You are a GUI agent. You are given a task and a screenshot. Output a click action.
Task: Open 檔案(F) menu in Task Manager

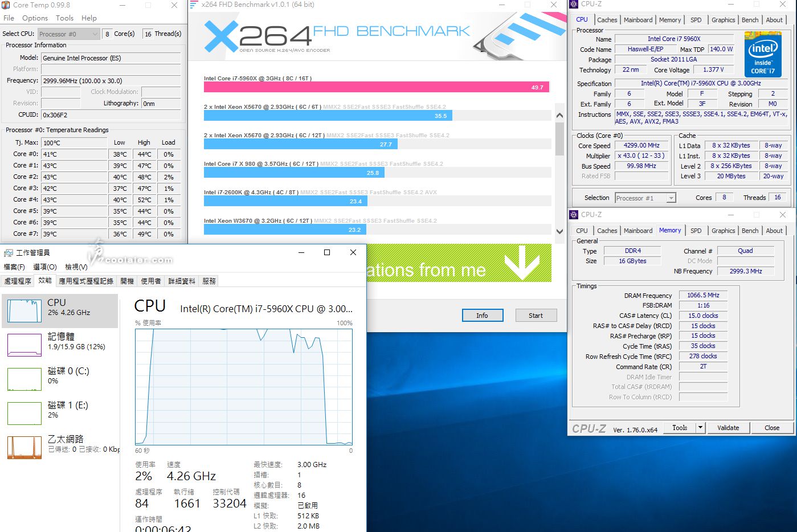14,267
